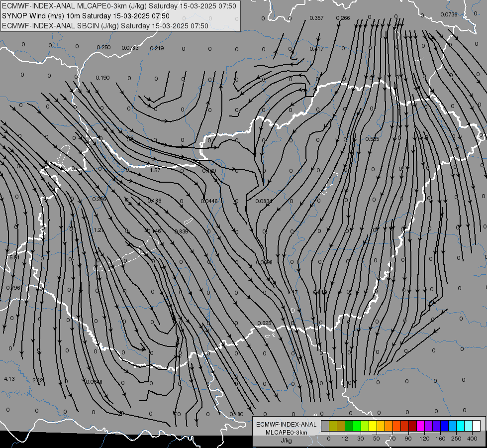This screenshot has height=448, width=487.
Task: Click the map value '0.250'
Action: tap(104, 48)
